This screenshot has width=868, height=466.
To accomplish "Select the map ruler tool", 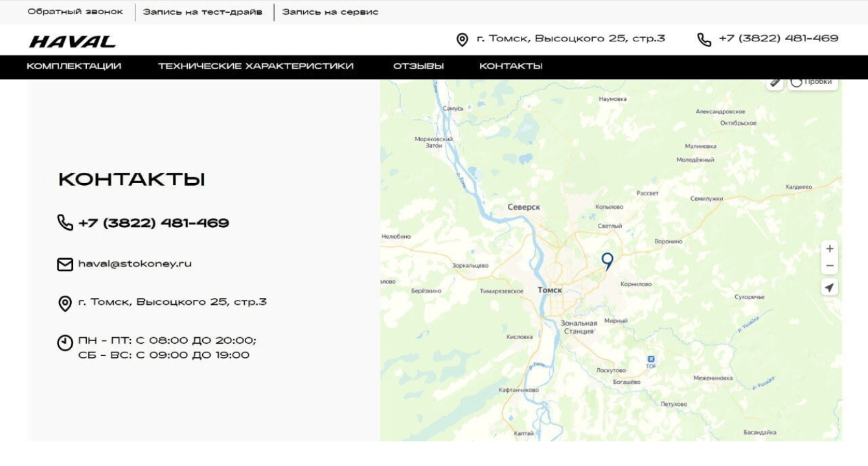I will click(775, 83).
